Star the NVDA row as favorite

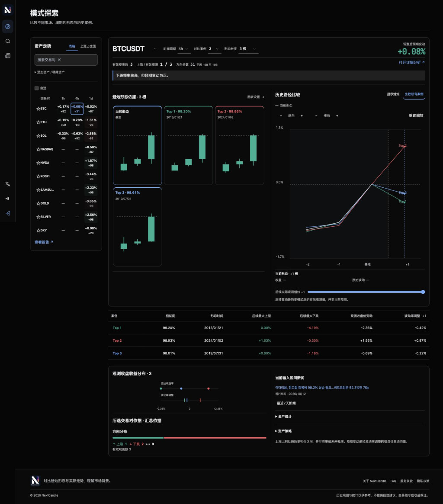pos(38,163)
